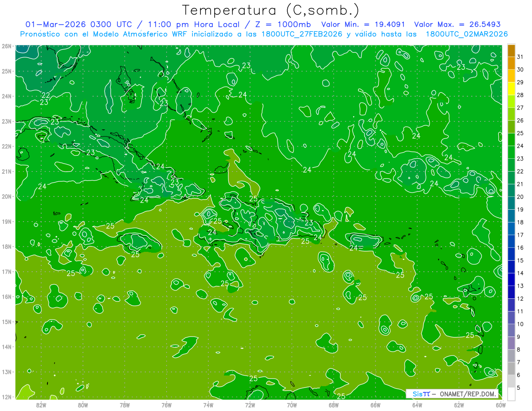Click the legend scale value 31
The height and width of the screenshot is (411, 532).
click(x=520, y=57)
